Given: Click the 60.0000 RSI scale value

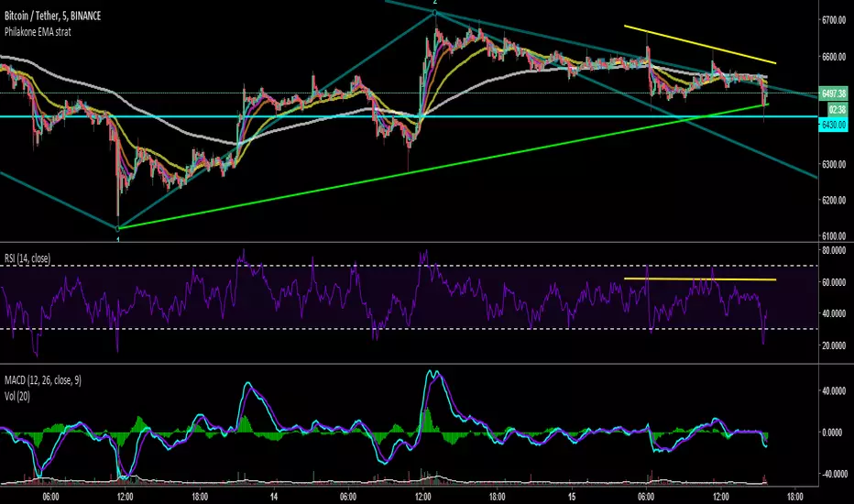Looking at the screenshot, I should (834, 282).
